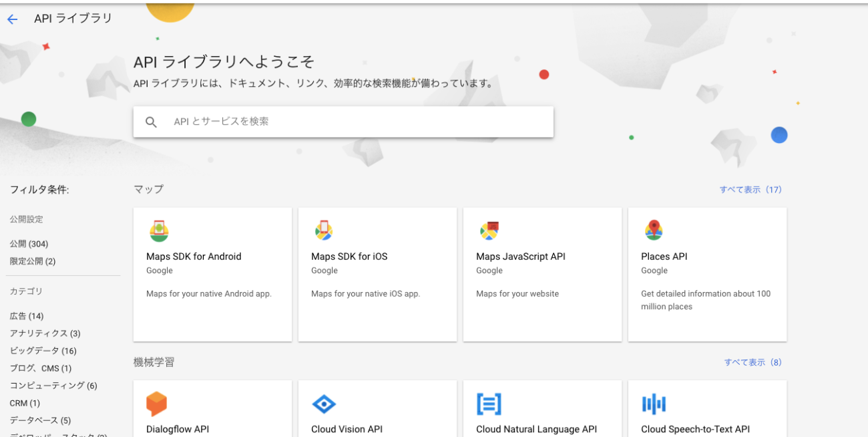Click the Maps SDK for Android icon

point(159,231)
